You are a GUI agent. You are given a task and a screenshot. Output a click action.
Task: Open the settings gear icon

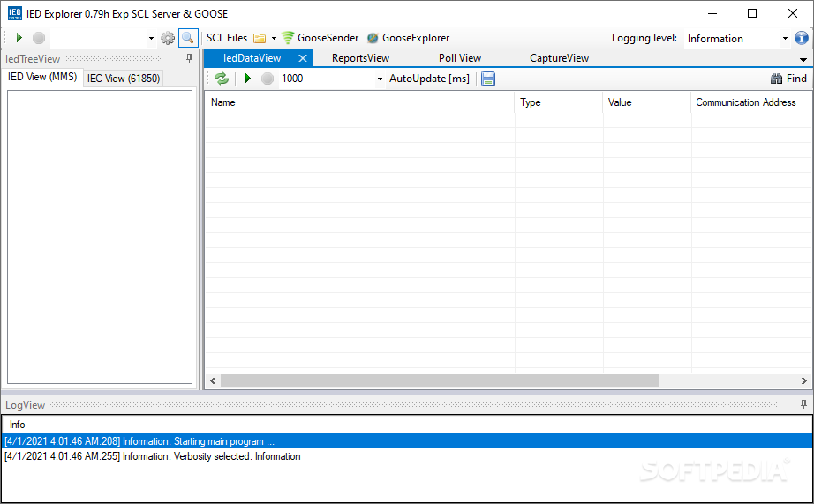click(168, 38)
